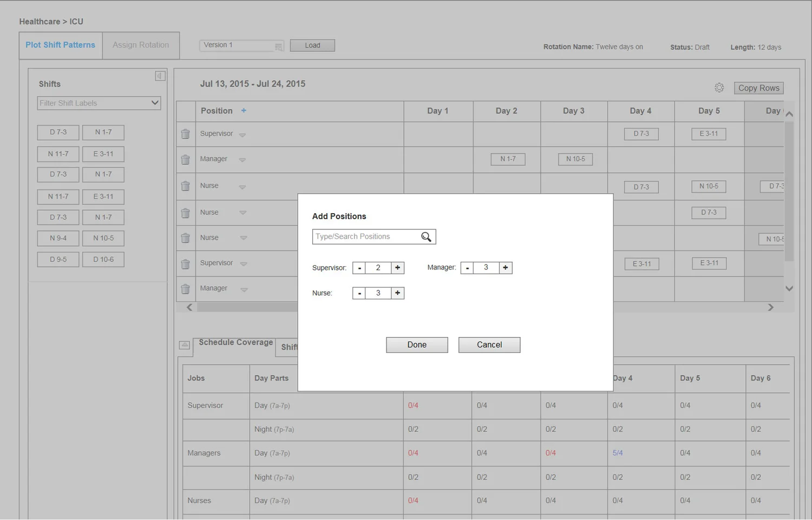Screen dimensions: 812x520
Task: Click the Load button
Action: click(312, 45)
